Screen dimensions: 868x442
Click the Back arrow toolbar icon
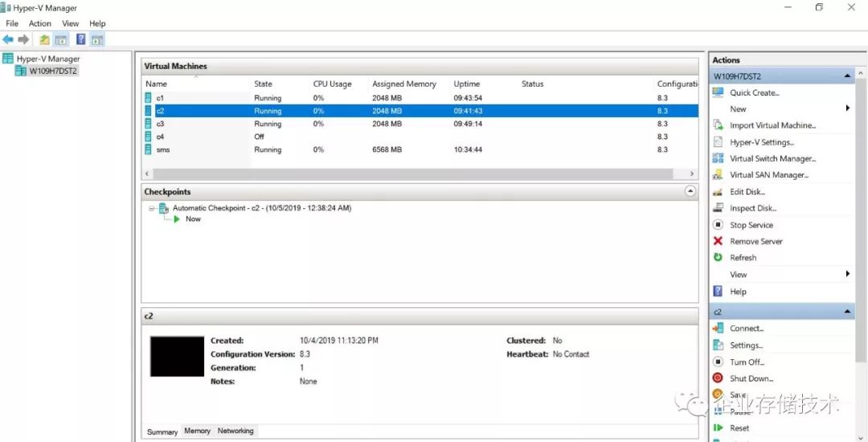[8, 39]
